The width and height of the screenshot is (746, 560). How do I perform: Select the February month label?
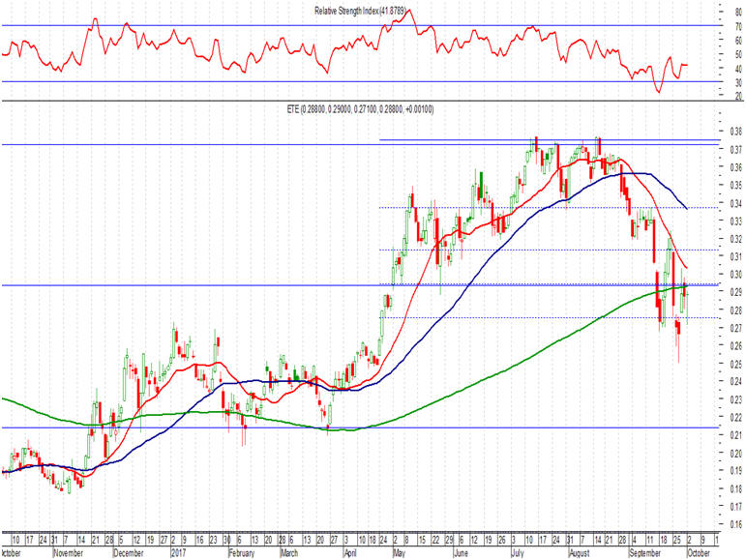pyautogui.click(x=242, y=553)
